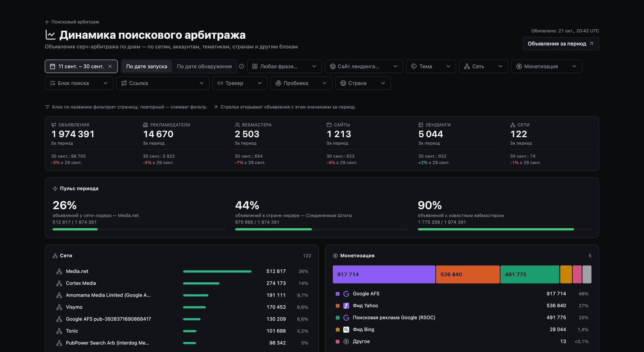Click the building icon by РЕКЛАМОДАТЕЛИ
Viewport: 644px width, 352px height.
[145, 125]
